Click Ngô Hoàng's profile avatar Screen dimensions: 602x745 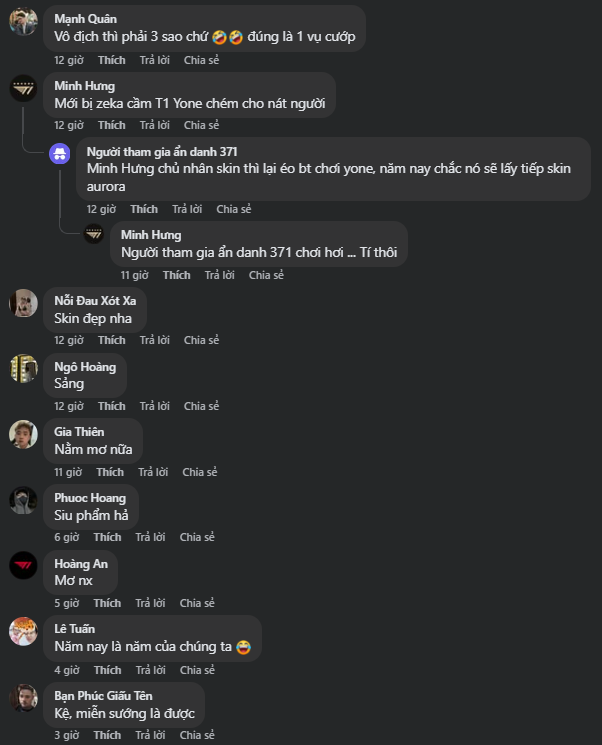[23, 369]
